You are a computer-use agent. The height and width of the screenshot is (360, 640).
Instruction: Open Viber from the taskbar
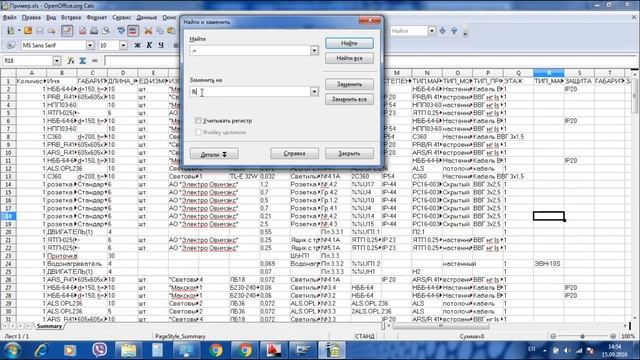99,350
